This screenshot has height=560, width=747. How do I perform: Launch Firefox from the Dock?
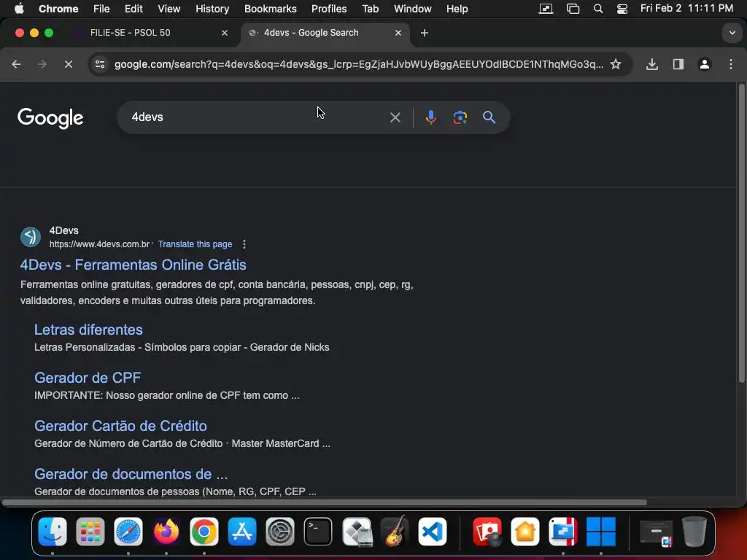pos(166,531)
